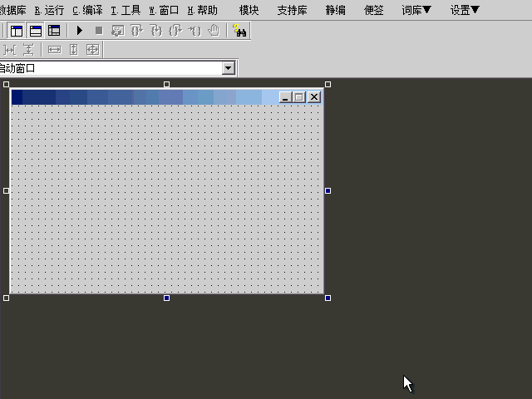Click the blue right-middle resize handle
Viewport: 532px width, 399px height.
click(328, 190)
